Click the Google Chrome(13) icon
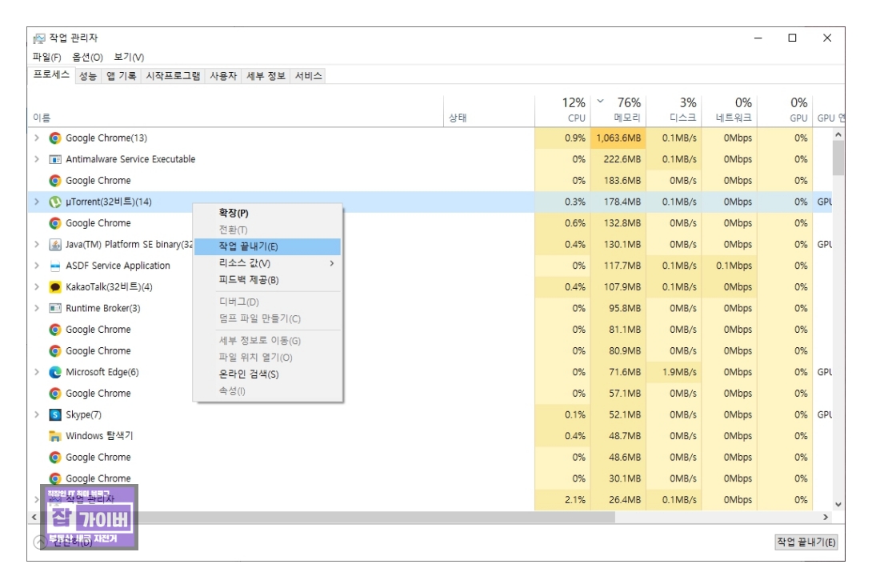Viewport: 872px width, 588px height. point(55,138)
